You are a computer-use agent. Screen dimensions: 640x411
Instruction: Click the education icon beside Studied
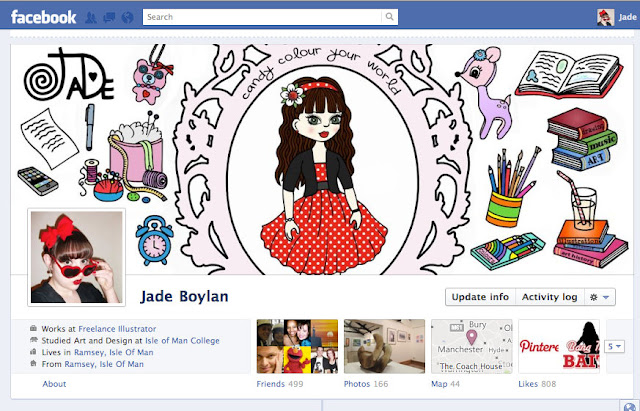33,340
